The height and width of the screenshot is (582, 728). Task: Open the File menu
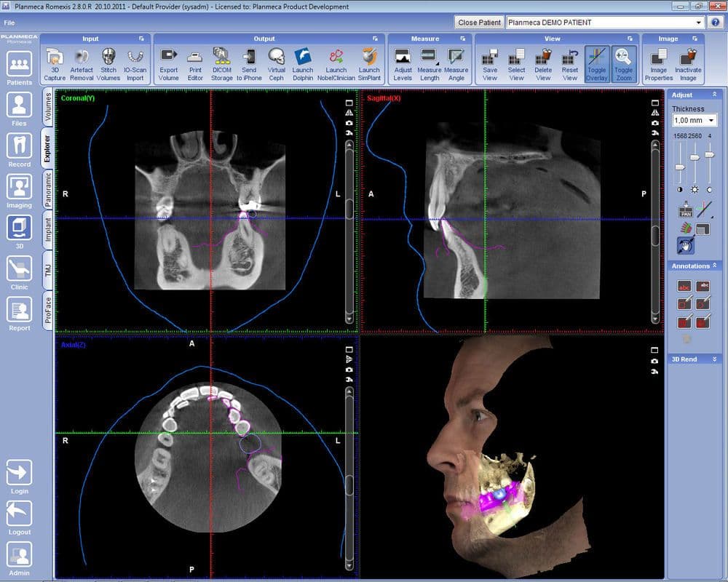[9, 23]
